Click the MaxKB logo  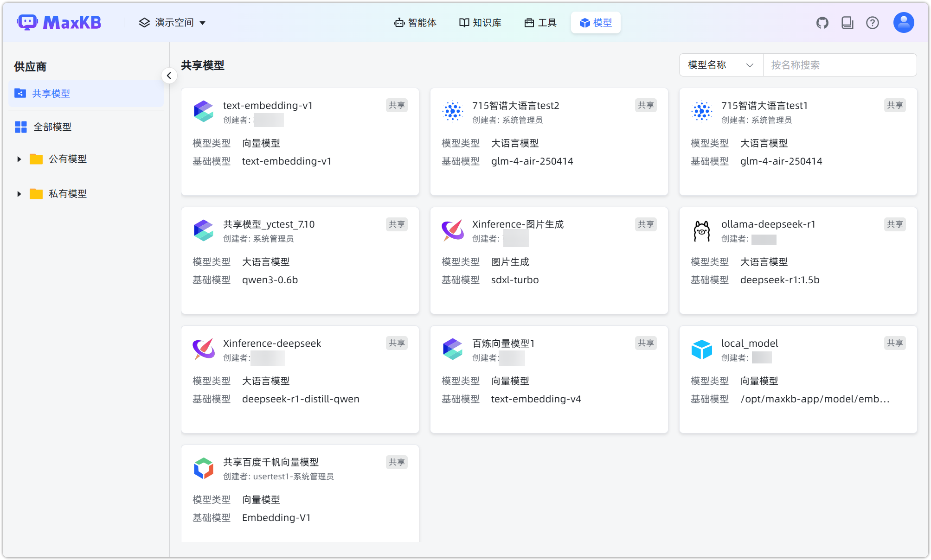pyautogui.click(x=59, y=22)
